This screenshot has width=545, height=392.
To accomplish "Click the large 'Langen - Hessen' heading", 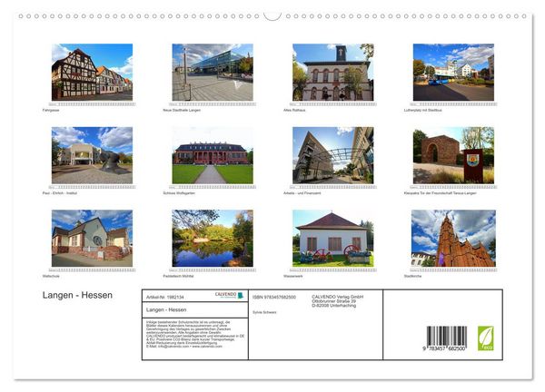I will coord(77,295).
